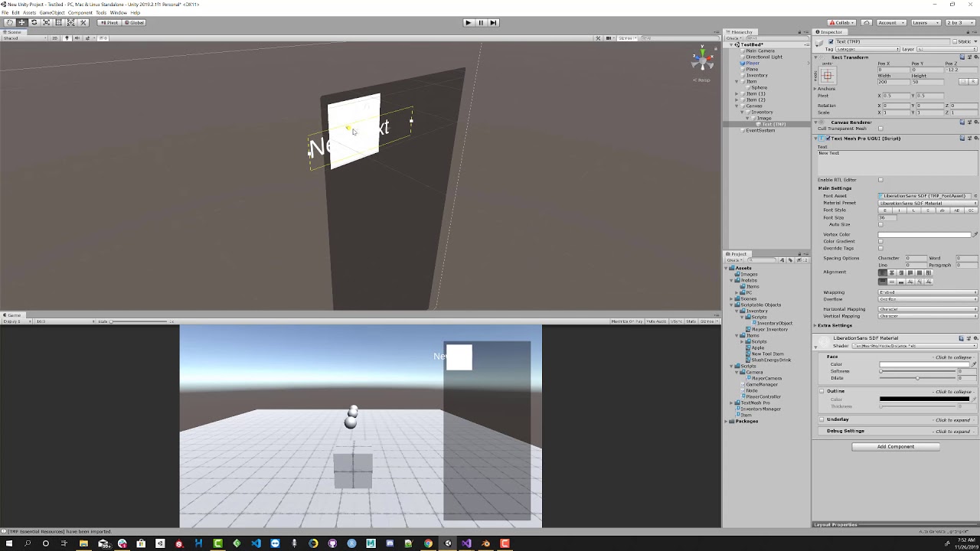Select the Hand tool in the toolbar
Screen dimensions: 980x551
10,22
